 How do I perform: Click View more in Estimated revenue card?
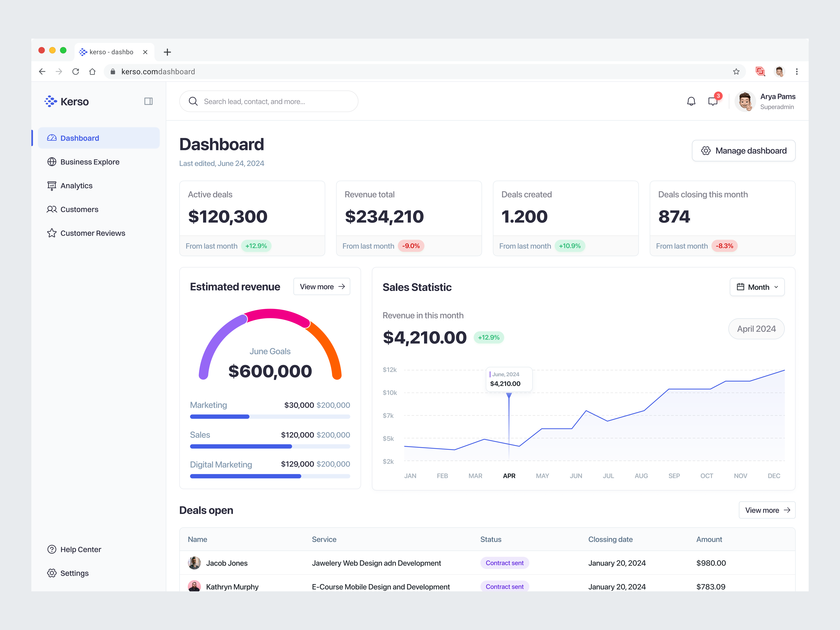point(321,286)
